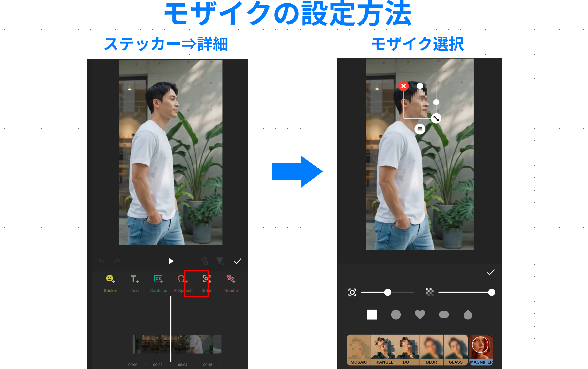588x369 pixels.
Task: Open the Captions tool
Action: tap(159, 283)
